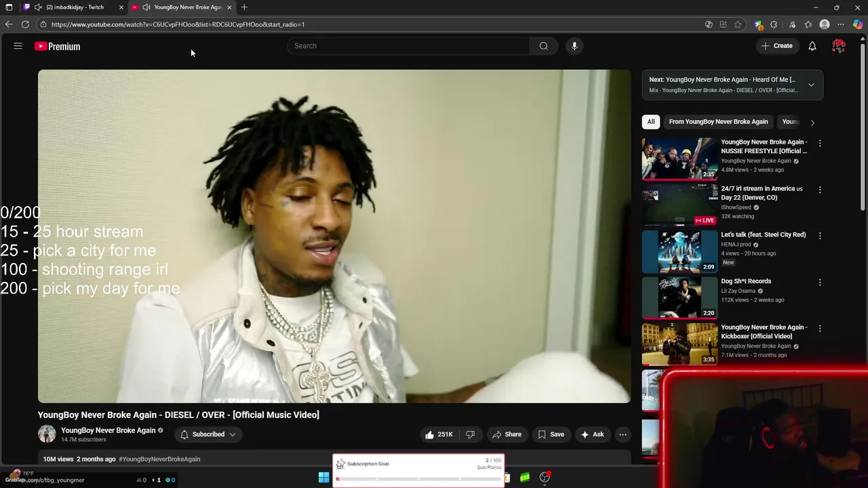The image size is (868, 488).
Task: Click the search magnifier button
Action: pos(543,46)
